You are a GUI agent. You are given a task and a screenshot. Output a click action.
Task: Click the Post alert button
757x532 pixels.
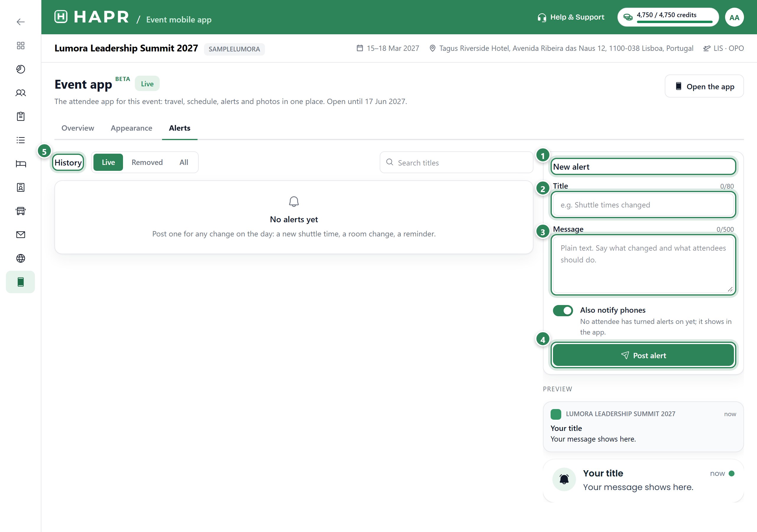tap(643, 355)
